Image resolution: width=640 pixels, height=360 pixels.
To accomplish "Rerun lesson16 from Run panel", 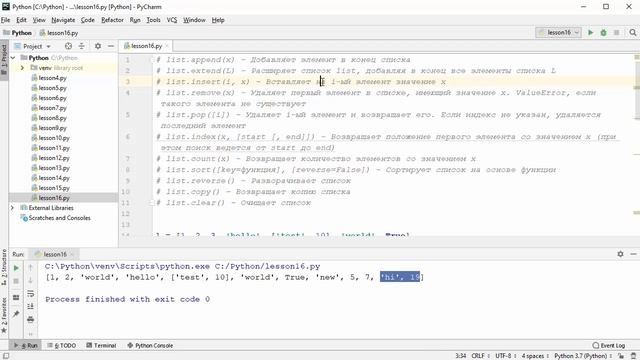I will click(16, 268).
